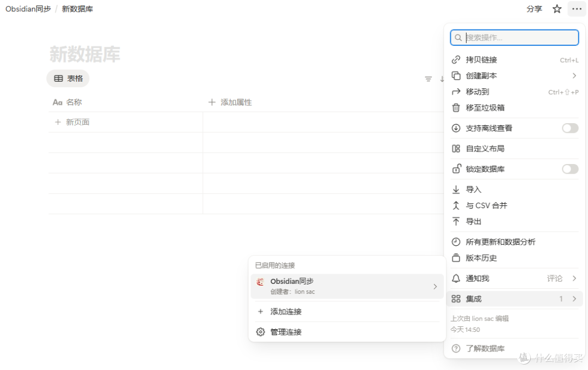This screenshot has height=370, width=588.
Task: Click the Ctrl+L shortcut hint
Action: [569, 60]
